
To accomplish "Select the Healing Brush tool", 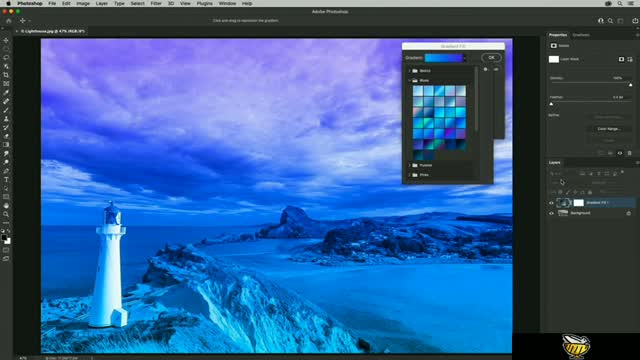I will tap(6, 101).
